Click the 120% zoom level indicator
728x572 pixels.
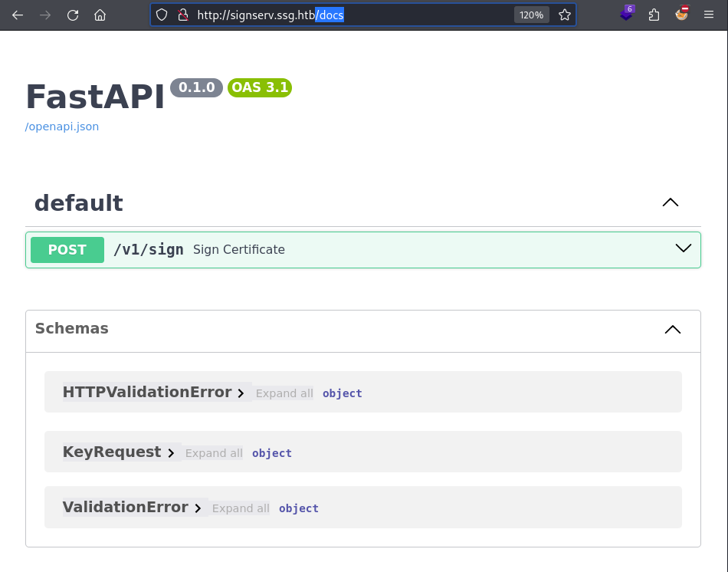click(531, 15)
